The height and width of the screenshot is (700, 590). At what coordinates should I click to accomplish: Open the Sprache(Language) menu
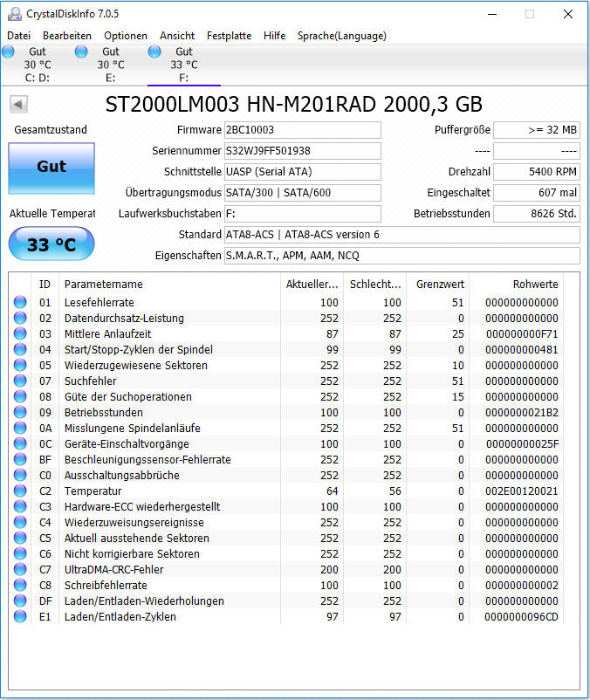coord(342,36)
